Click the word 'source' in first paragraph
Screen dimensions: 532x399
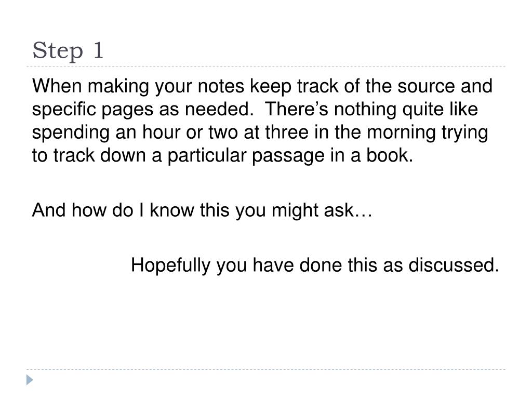point(426,87)
